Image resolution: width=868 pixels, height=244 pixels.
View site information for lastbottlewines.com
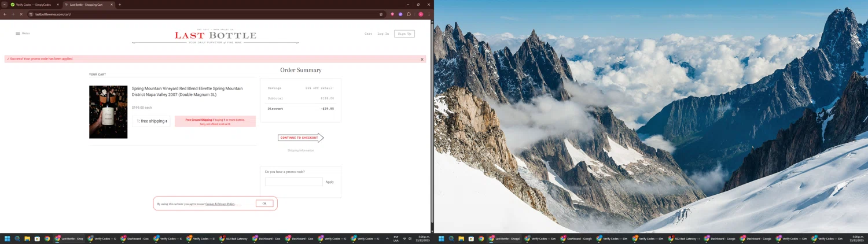[x=31, y=14]
